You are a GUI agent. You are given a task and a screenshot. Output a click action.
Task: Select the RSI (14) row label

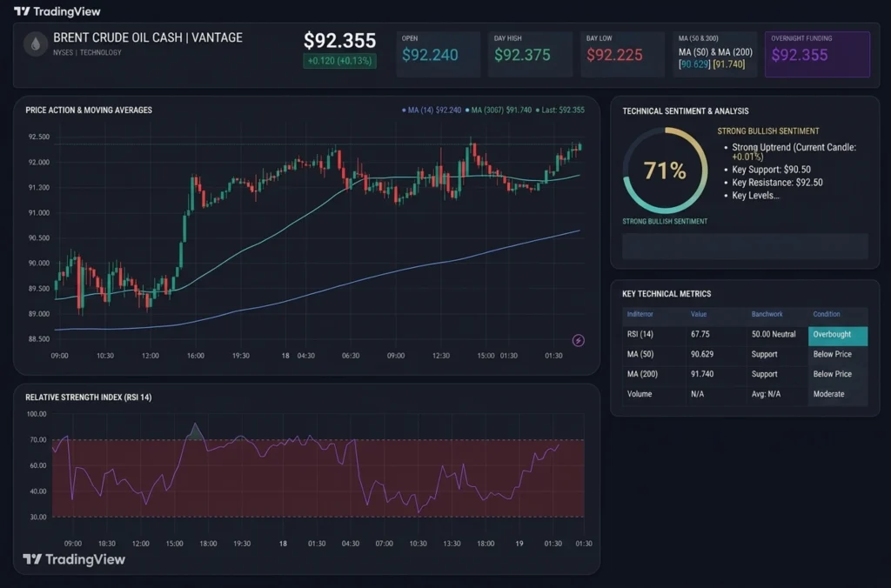click(x=640, y=335)
